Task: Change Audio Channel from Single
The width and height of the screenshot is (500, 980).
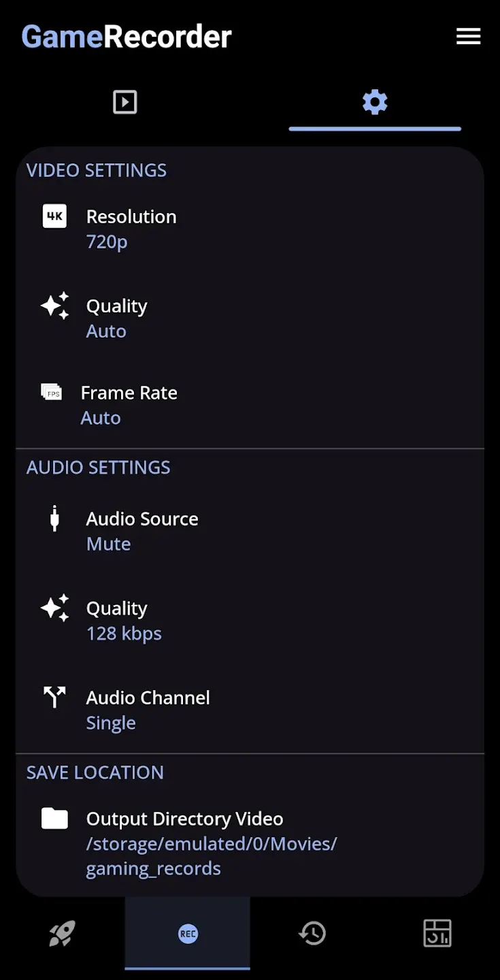Action: (x=148, y=710)
